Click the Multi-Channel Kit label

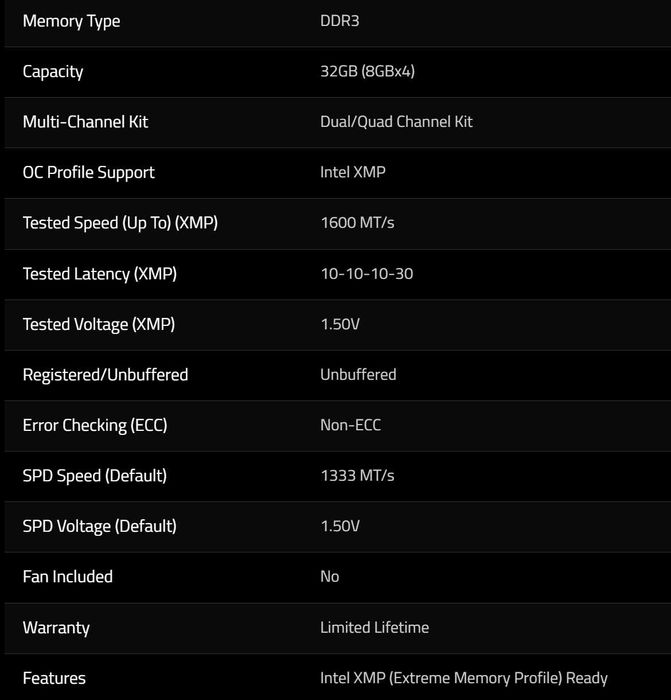coord(85,122)
